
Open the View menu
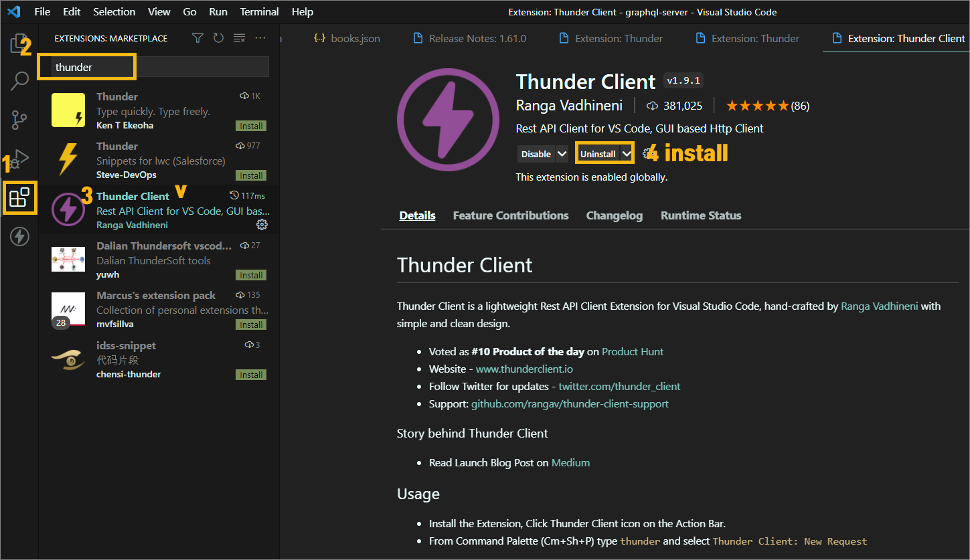tap(159, 11)
